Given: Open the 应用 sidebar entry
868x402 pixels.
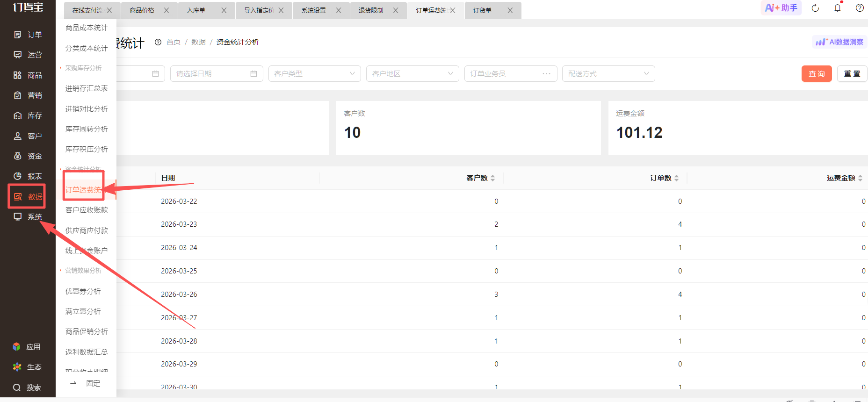Looking at the screenshot, I should pyautogui.click(x=27, y=347).
